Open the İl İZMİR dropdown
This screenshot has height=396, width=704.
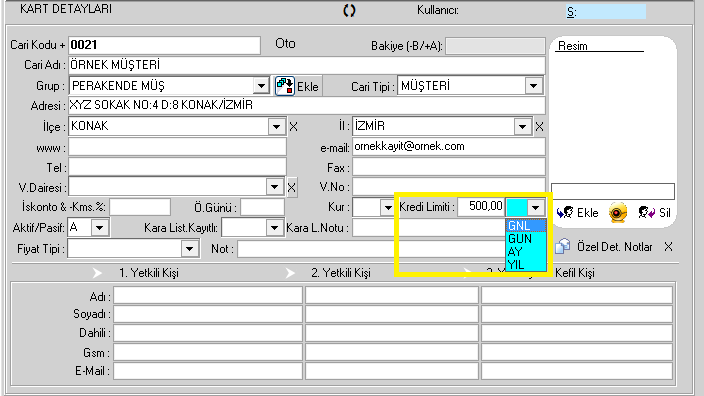point(522,127)
